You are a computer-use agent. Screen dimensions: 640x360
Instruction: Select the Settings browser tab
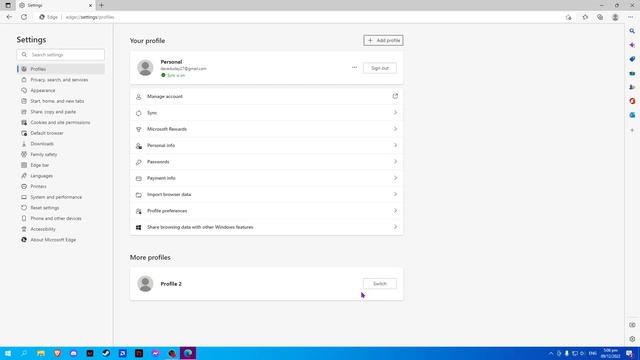55,5
